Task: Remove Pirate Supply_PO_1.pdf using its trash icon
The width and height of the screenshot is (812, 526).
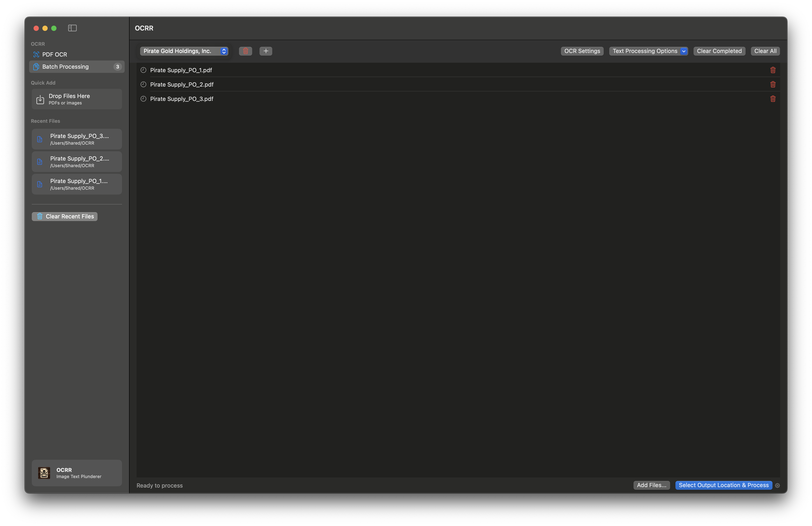Action: point(773,70)
